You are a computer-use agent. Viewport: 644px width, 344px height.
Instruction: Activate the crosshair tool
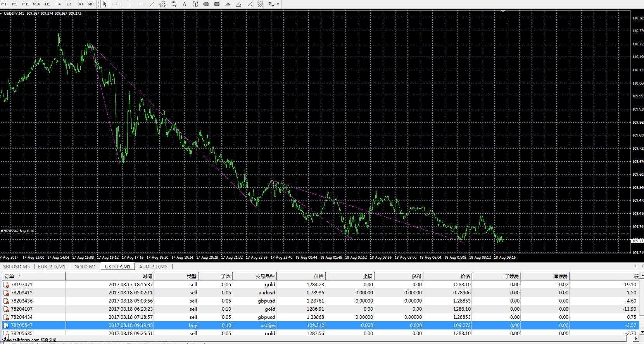click(x=116, y=4)
